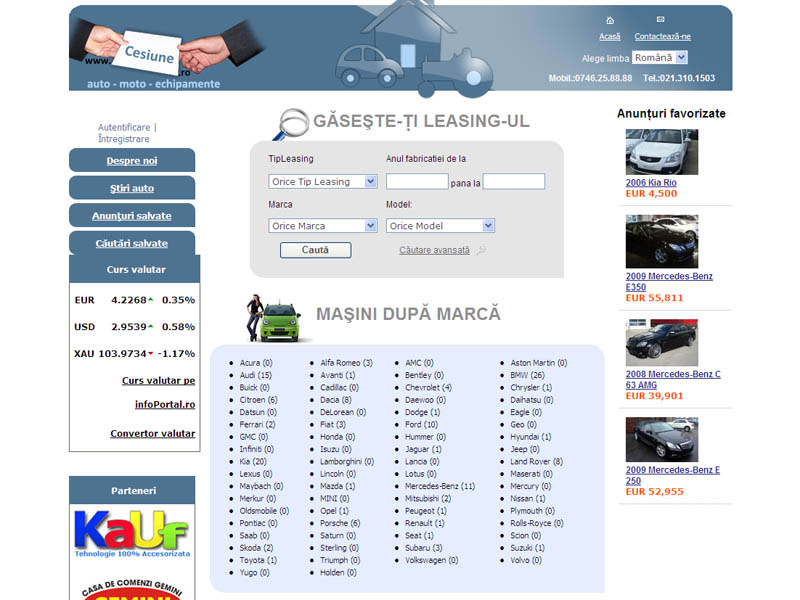This screenshot has height=600, width=800.
Task: Click the Contactează-ne link
Action: pyautogui.click(x=663, y=36)
